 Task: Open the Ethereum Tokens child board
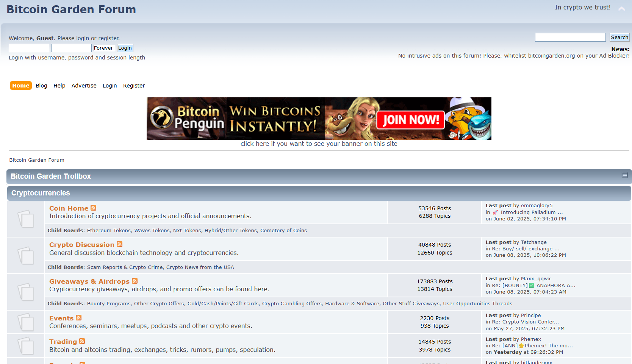(x=109, y=231)
